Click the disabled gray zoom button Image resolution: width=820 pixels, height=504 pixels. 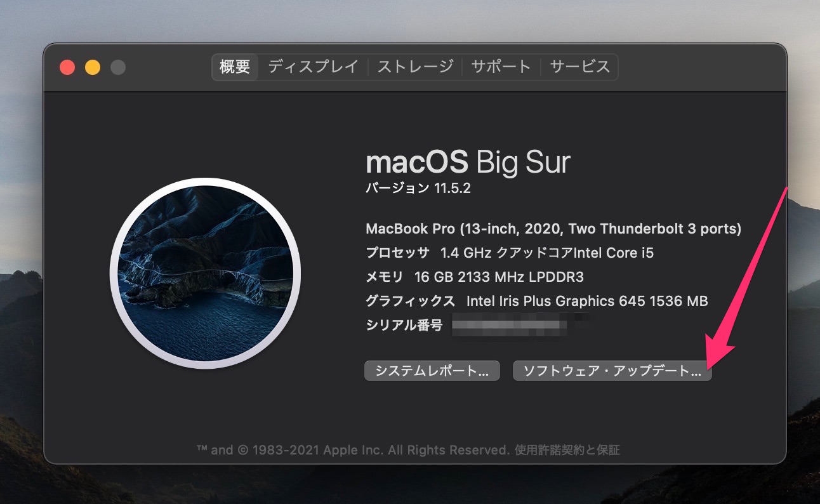[118, 67]
